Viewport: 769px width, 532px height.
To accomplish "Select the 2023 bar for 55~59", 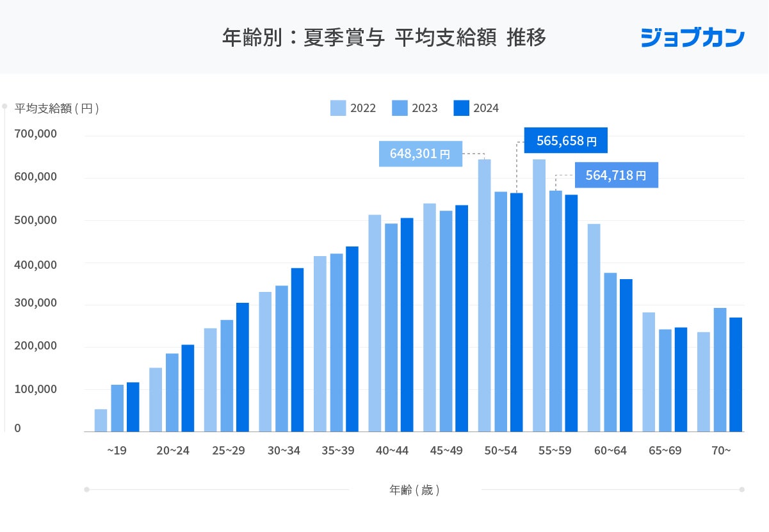I will click(x=556, y=311).
